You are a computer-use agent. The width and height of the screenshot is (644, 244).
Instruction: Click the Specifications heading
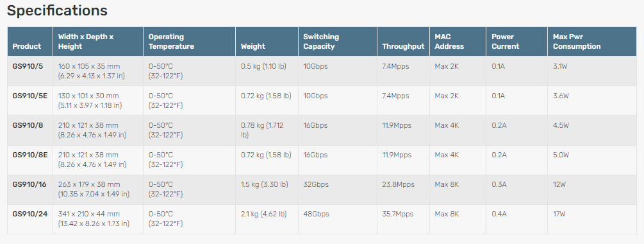tap(57, 11)
